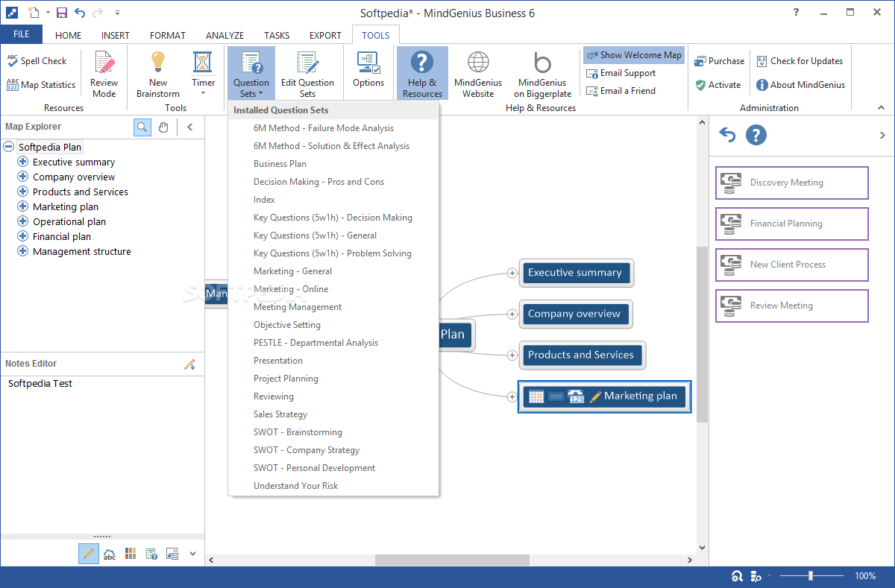895x588 pixels.
Task: Select Understand Your Risk question set
Action: [x=333, y=486]
